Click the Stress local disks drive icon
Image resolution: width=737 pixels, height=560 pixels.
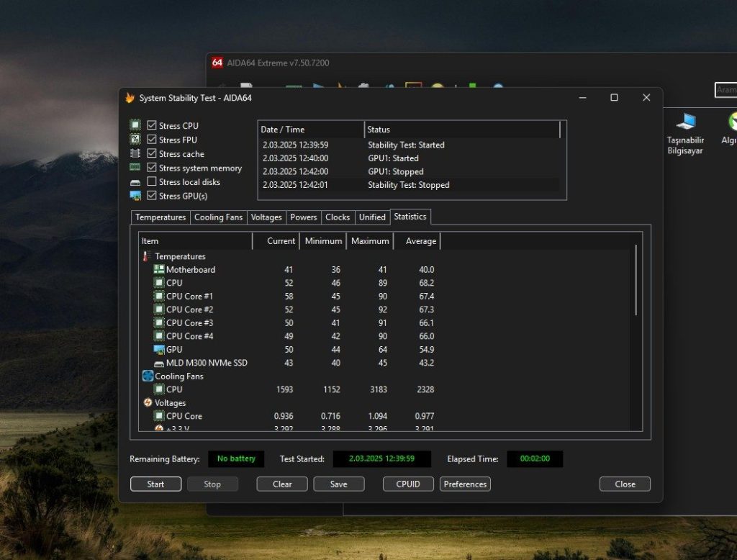(x=135, y=182)
